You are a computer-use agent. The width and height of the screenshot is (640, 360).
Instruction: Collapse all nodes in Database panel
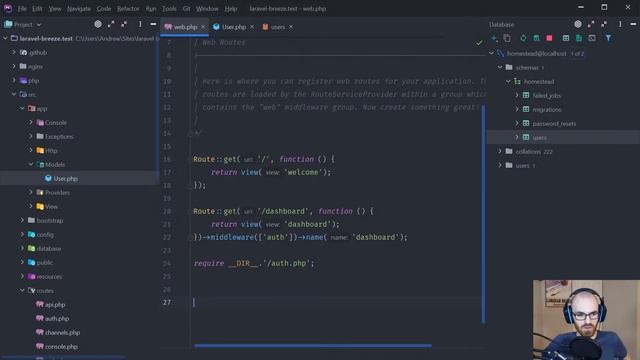[x=604, y=24]
